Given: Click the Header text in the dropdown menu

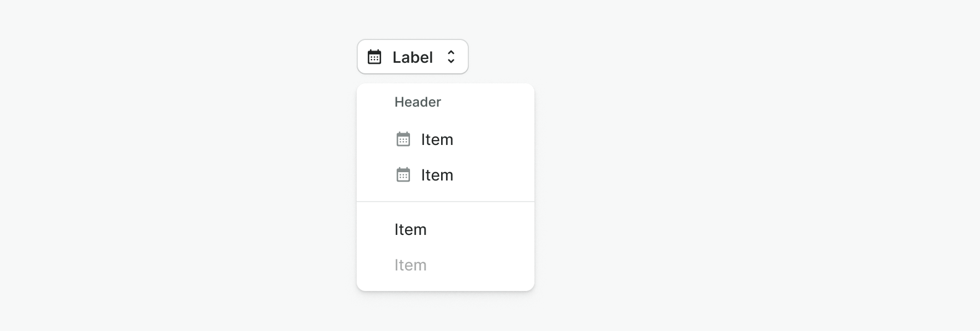Looking at the screenshot, I should tap(417, 102).
